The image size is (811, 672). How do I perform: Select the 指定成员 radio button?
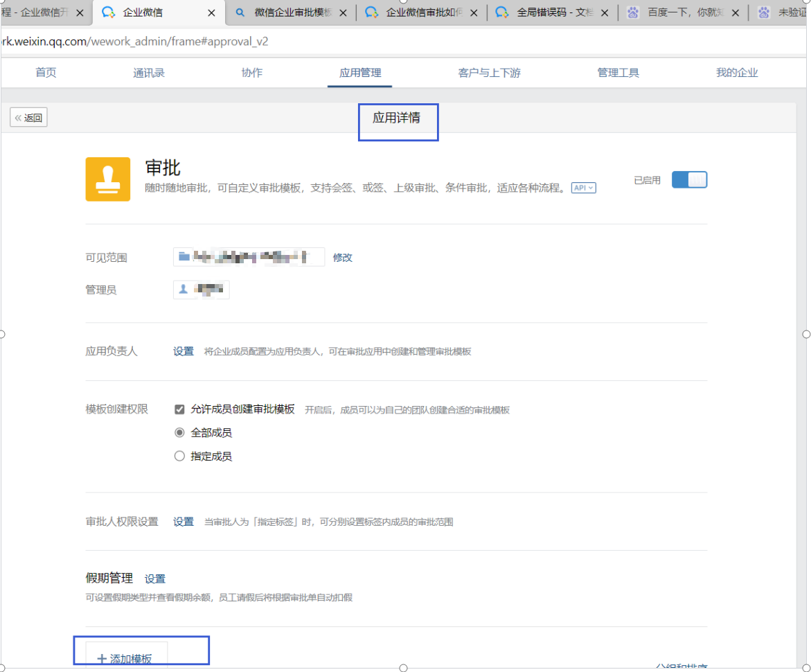pos(179,456)
